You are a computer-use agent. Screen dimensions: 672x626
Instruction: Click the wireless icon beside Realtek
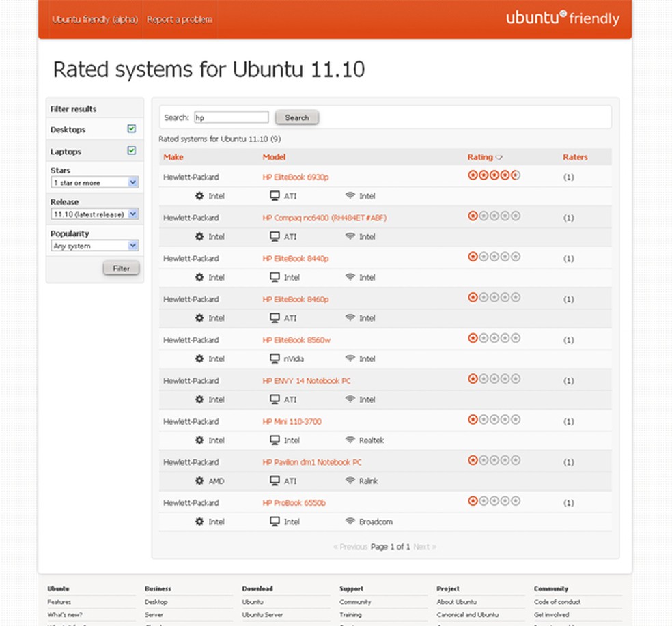pyautogui.click(x=350, y=440)
